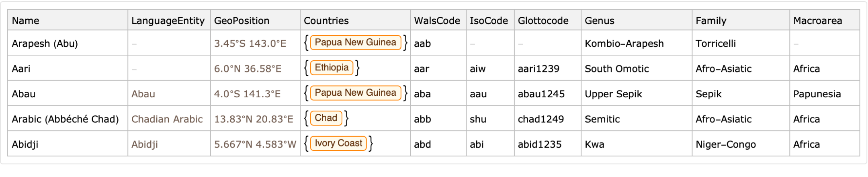
Task: Click the aari1239 glottocode cell
Action: 538,69
